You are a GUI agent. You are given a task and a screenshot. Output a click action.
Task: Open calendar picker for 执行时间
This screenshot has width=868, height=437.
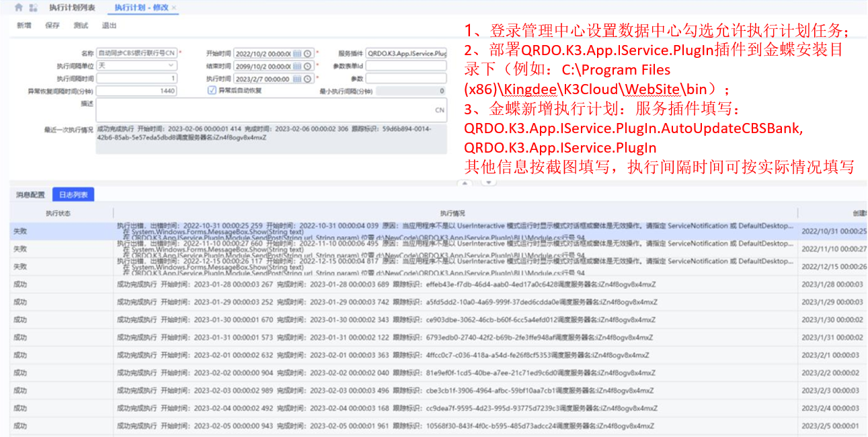pyautogui.click(x=297, y=79)
